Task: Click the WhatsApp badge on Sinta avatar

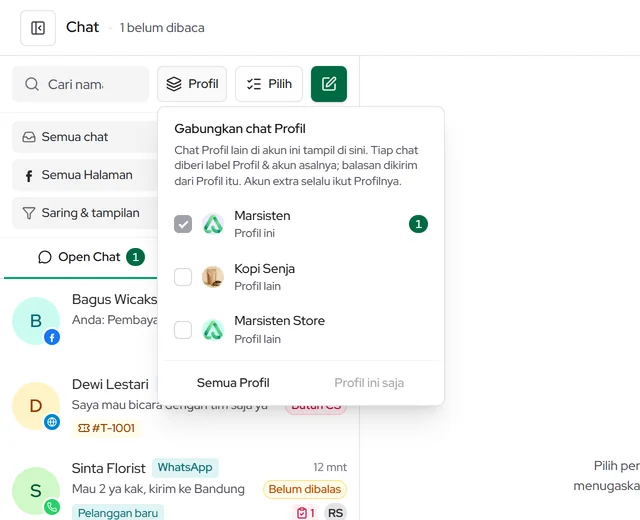Action: pos(52,507)
